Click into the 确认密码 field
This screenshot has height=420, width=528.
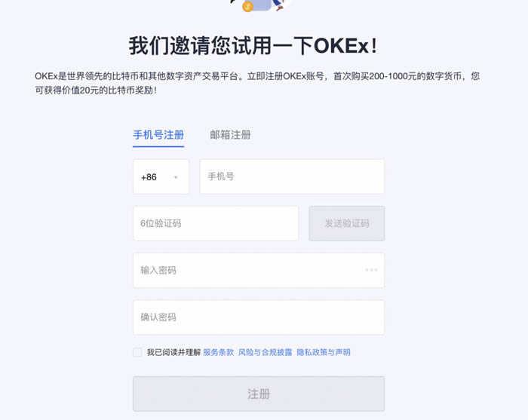click(x=259, y=317)
